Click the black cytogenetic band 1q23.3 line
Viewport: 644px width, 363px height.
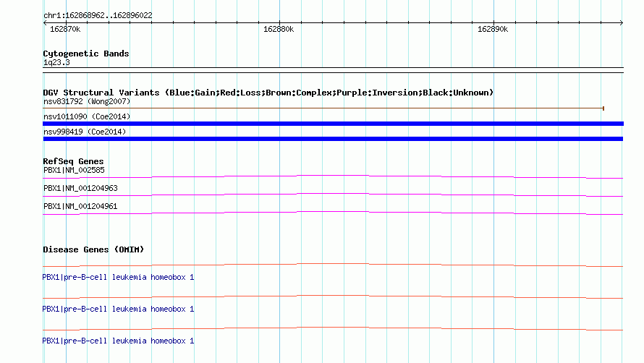pyautogui.click(x=333, y=70)
